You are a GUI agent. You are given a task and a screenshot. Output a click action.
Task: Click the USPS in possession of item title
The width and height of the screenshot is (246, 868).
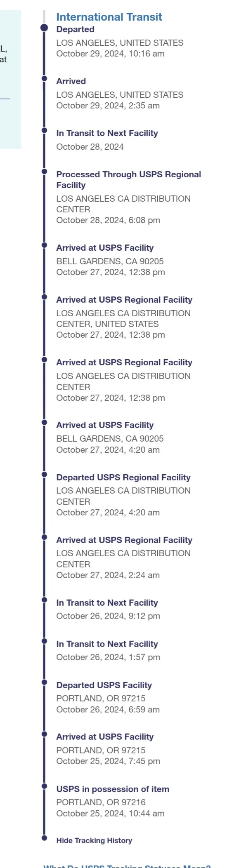click(x=113, y=789)
